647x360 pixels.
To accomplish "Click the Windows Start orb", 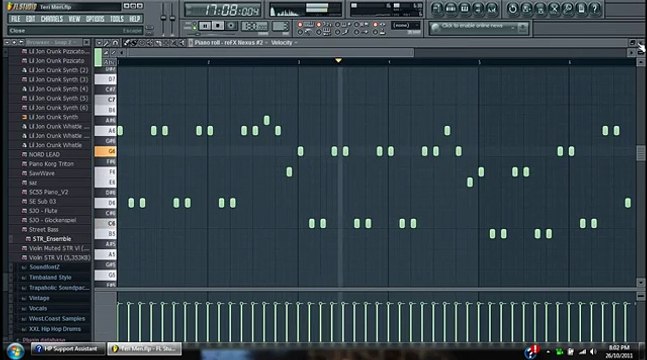I will pos(15,351).
